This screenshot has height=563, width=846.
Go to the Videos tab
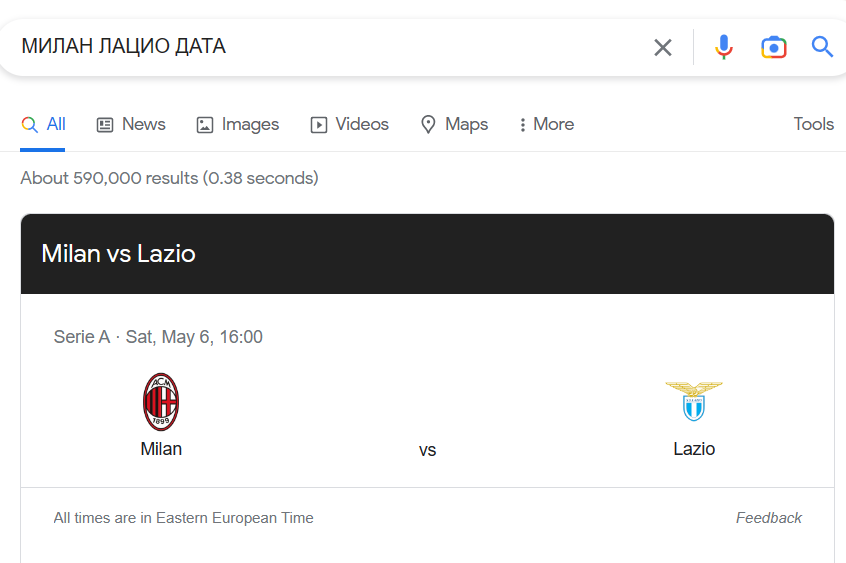pos(349,124)
